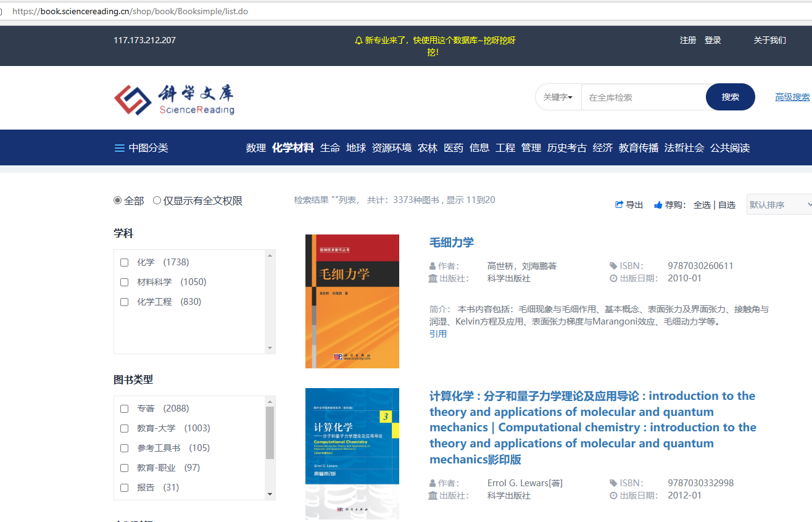This screenshot has height=522, width=812.
Task: Click the 搜索 search button
Action: (731, 97)
